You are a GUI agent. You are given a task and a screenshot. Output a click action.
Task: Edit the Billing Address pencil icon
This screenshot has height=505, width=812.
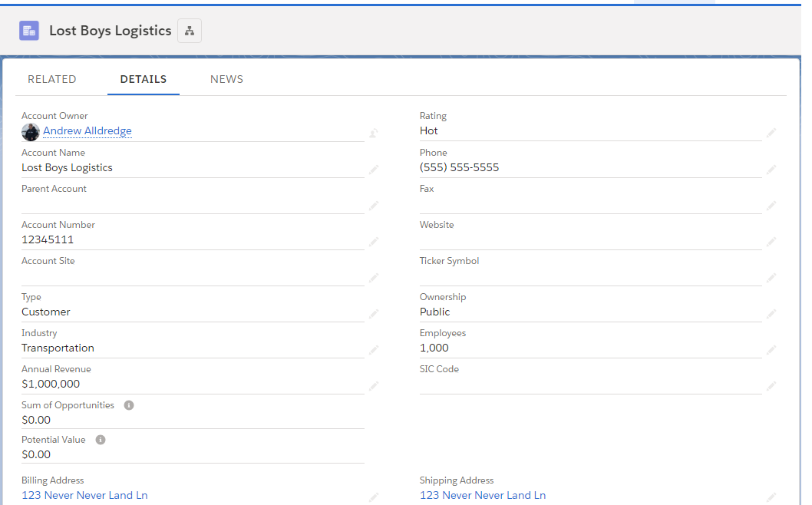click(x=374, y=497)
